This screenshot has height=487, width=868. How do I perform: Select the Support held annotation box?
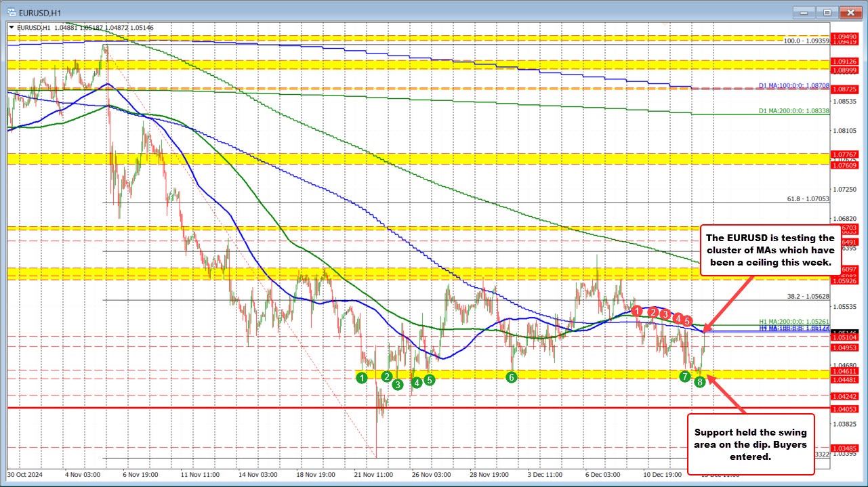(x=751, y=444)
